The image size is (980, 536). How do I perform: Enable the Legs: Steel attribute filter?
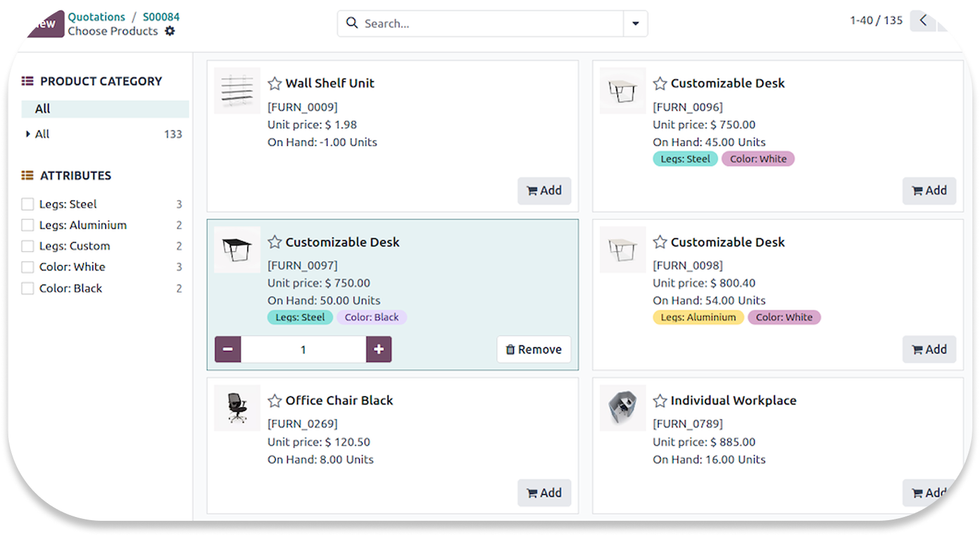click(x=28, y=204)
